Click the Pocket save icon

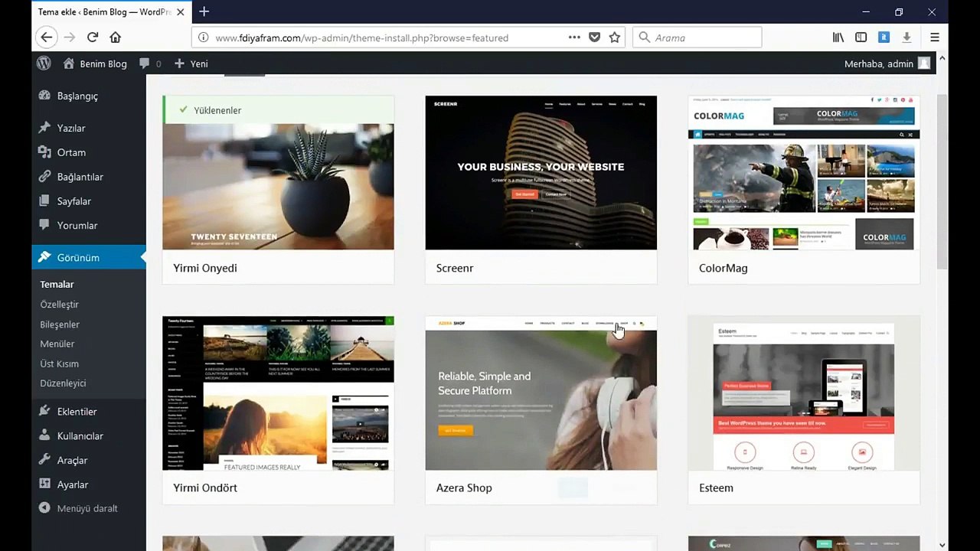click(x=594, y=37)
